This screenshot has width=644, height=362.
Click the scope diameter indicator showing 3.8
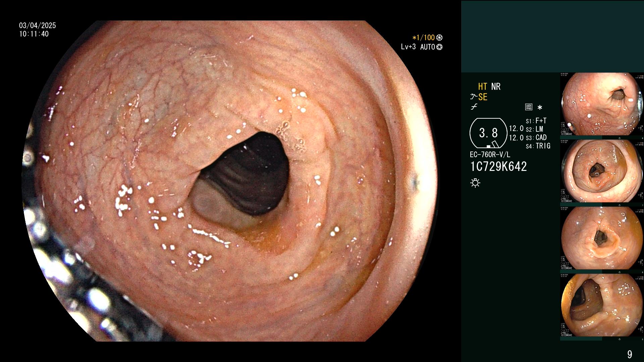488,133
